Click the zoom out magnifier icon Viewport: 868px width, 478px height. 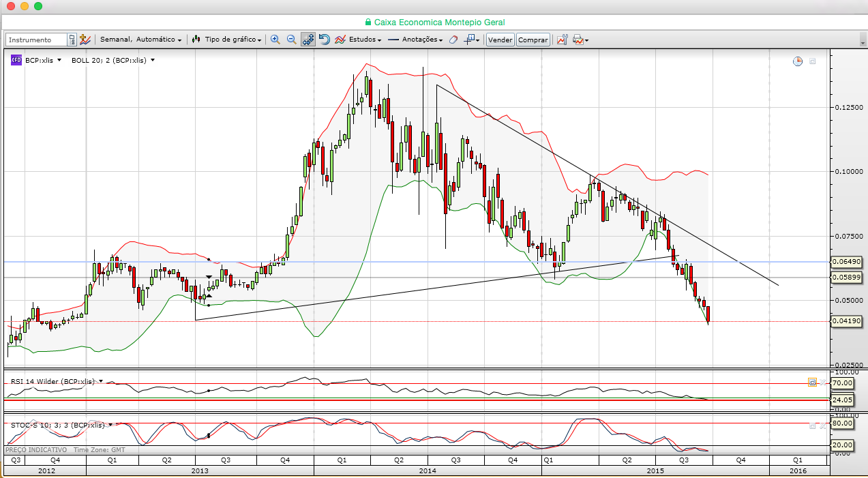291,40
